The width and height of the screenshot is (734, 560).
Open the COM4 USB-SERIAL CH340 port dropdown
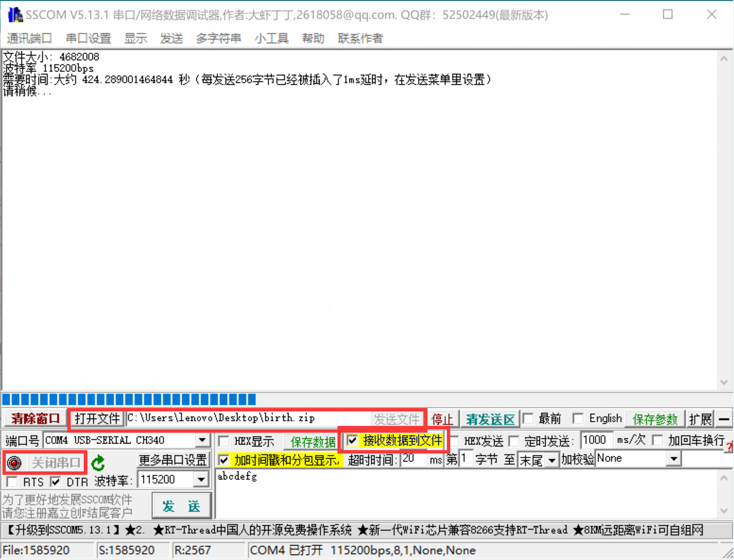pos(202,440)
